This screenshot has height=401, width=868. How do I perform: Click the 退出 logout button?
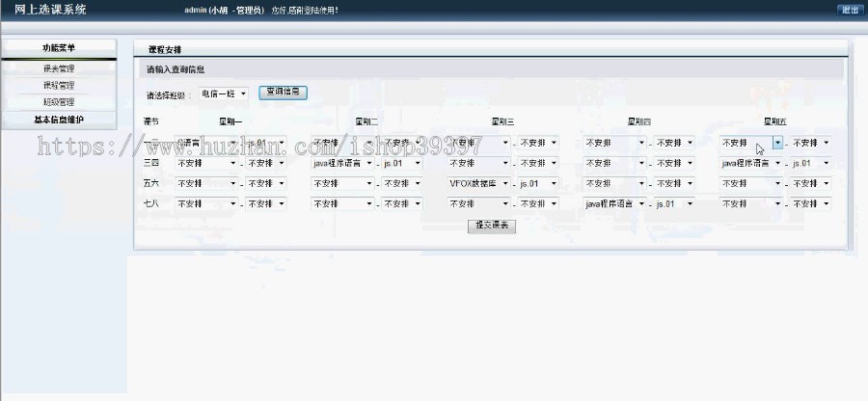(850, 10)
